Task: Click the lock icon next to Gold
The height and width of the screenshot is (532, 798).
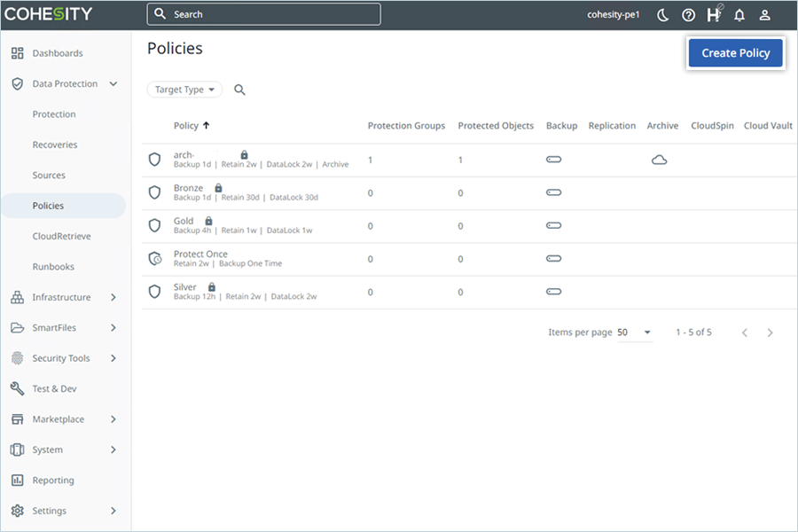Action: pos(208,221)
